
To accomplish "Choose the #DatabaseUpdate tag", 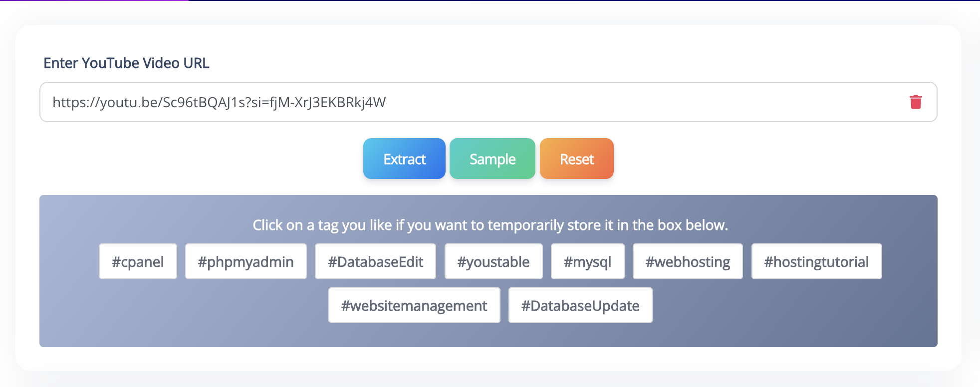I will click(580, 305).
